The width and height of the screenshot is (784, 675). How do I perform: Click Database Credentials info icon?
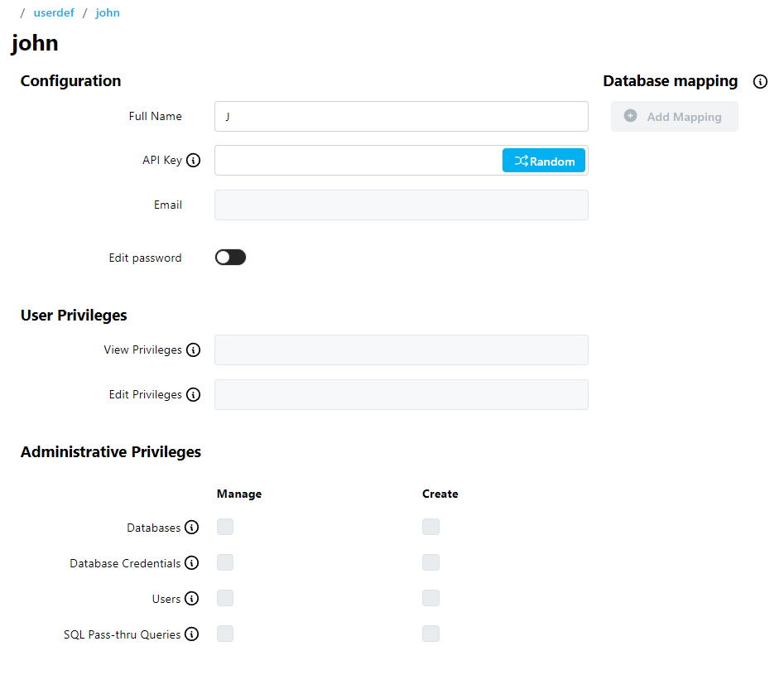click(x=191, y=563)
